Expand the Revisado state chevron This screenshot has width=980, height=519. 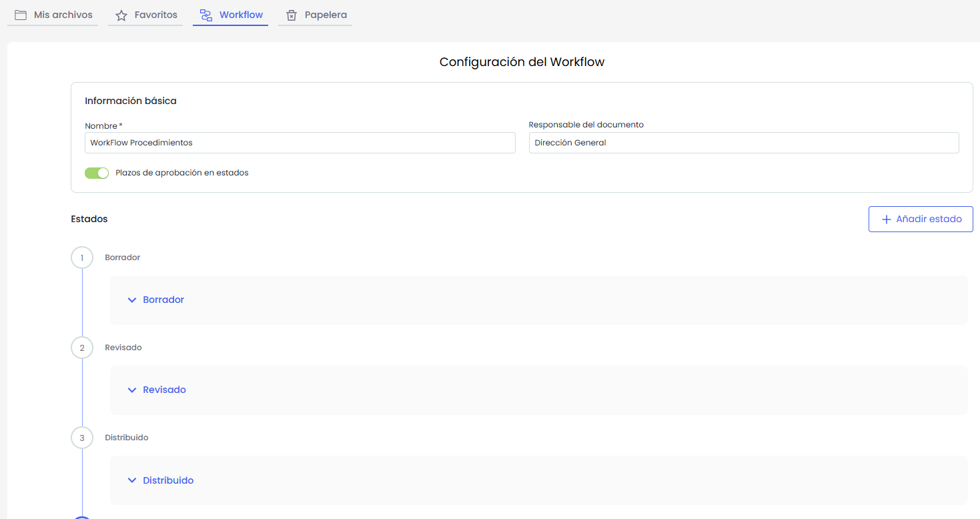point(131,390)
